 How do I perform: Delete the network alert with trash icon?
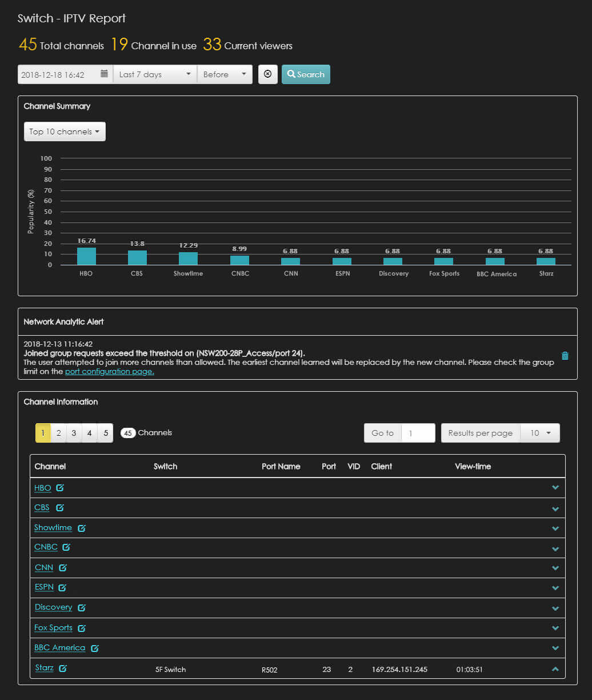click(x=565, y=356)
